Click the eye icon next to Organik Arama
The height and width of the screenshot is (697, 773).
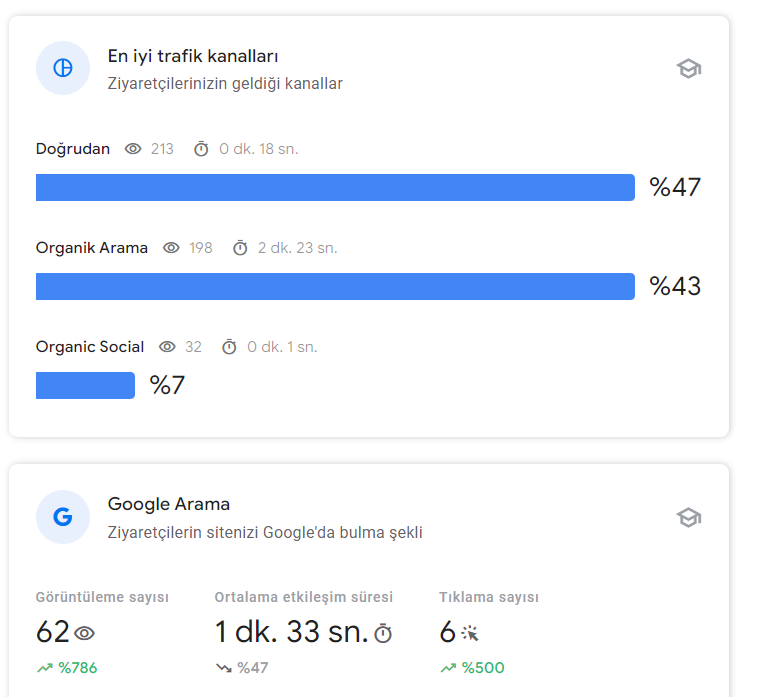[171, 248]
